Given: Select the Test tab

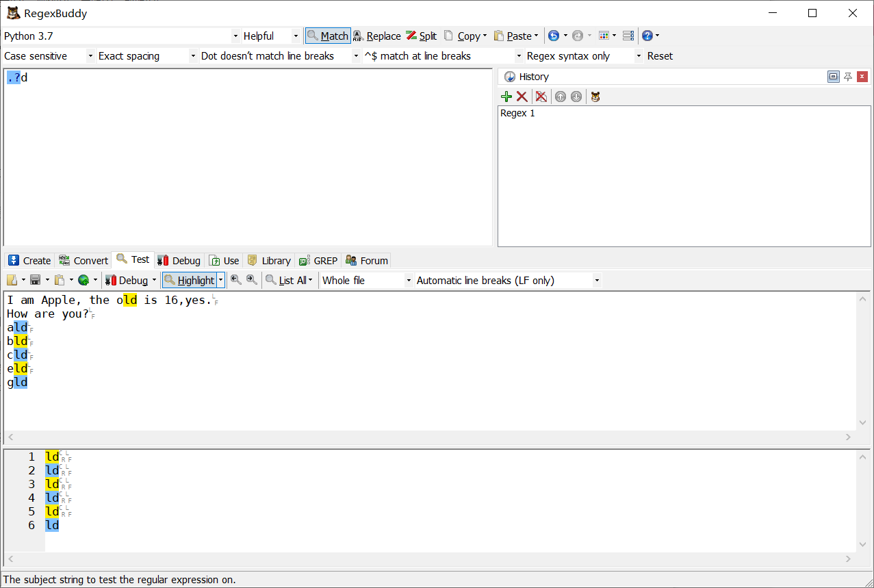Looking at the screenshot, I should (133, 259).
